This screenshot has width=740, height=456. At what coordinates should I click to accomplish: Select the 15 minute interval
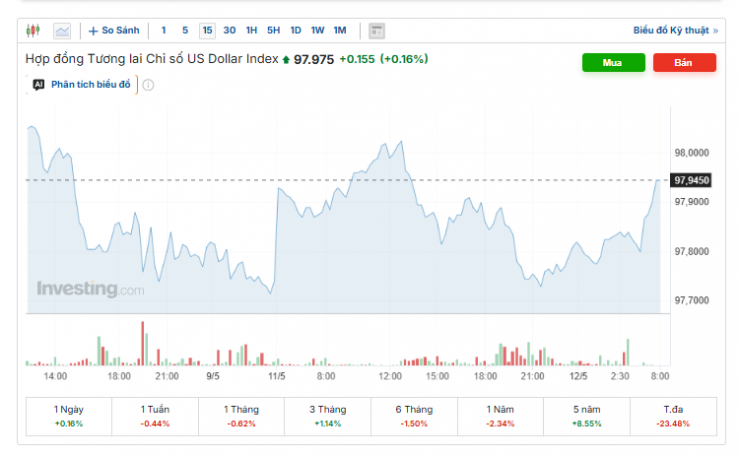coord(207,31)
